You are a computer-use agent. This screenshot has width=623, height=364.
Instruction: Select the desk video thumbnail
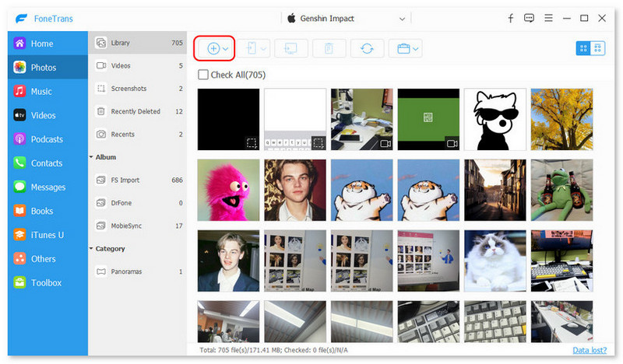tap(362, 119)
